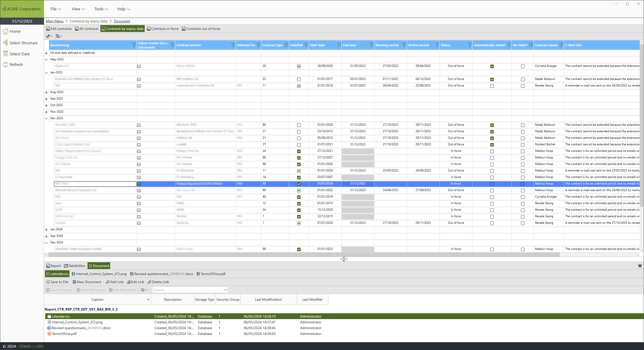Collapse the Jan-2023 group
644x350 pixels.
coord(46,73)
